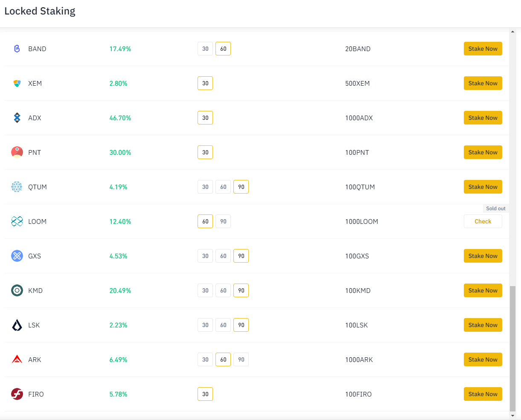Click the 1000LOOM minimum amount
Image resolution: width=521 pixels, height=420 pixels.
point(362,221)
